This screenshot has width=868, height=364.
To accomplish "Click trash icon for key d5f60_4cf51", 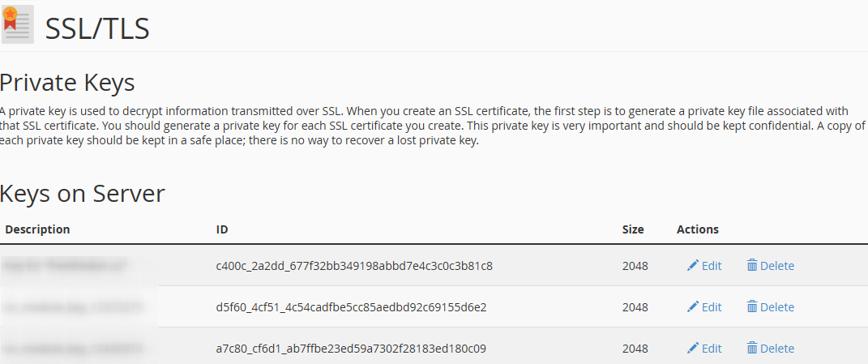I will coord(752,306).
